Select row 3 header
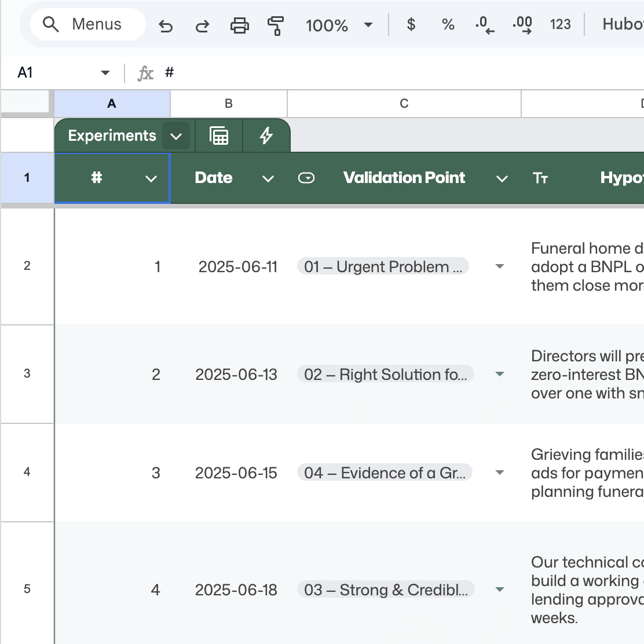Viewport: 644px width, 644px height. point(27,374)
